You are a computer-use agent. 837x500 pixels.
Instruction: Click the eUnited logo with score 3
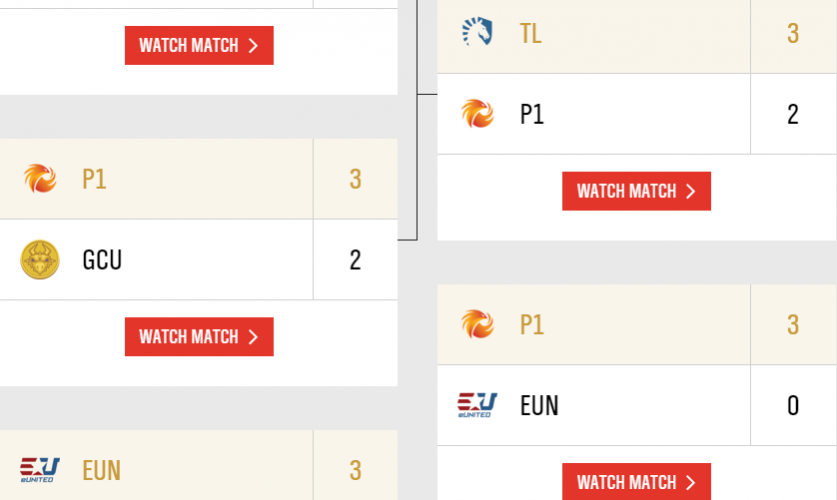tap(40, 469)
